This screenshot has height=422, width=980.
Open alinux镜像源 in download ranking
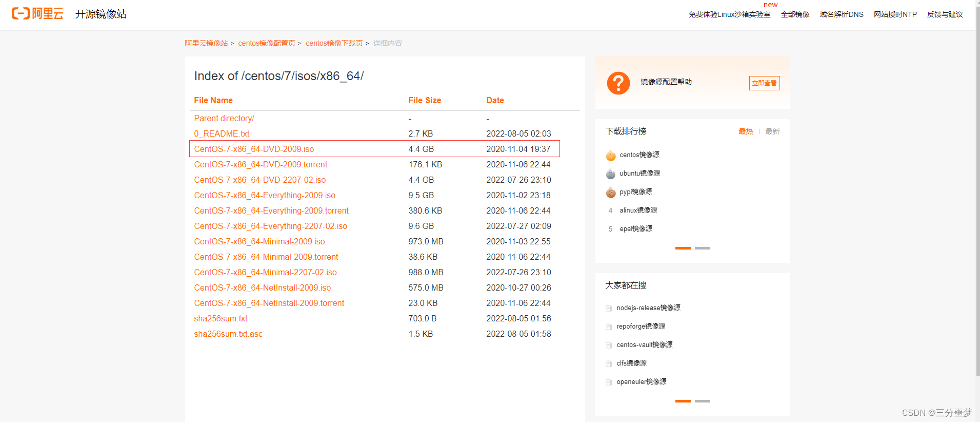tap(638, 210)
